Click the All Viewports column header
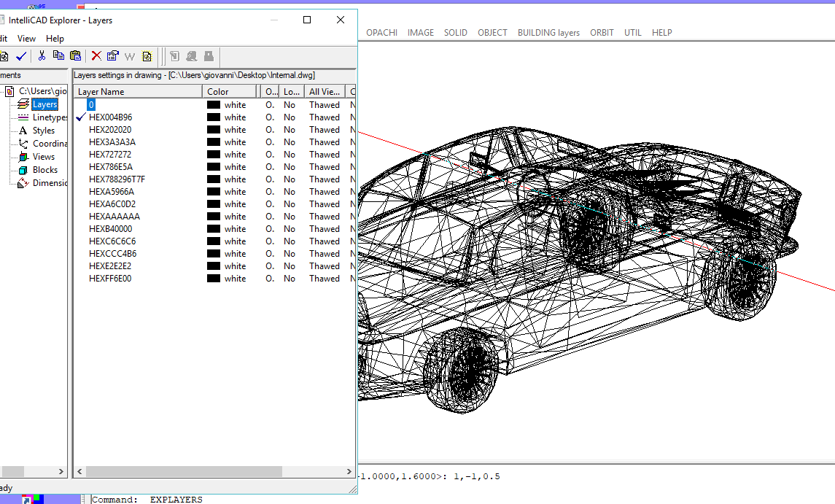The height and width of the screenshot is (504, 835). [324, 92]
